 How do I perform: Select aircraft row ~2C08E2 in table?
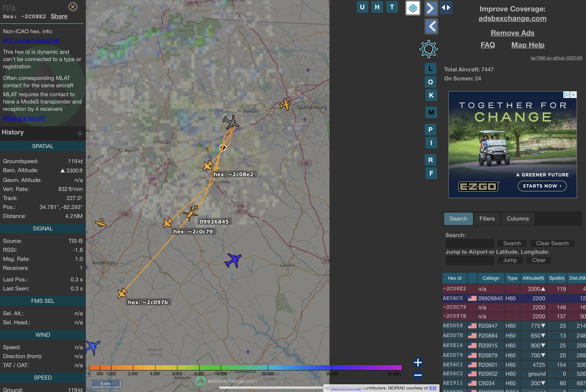[x=514, y=289]
